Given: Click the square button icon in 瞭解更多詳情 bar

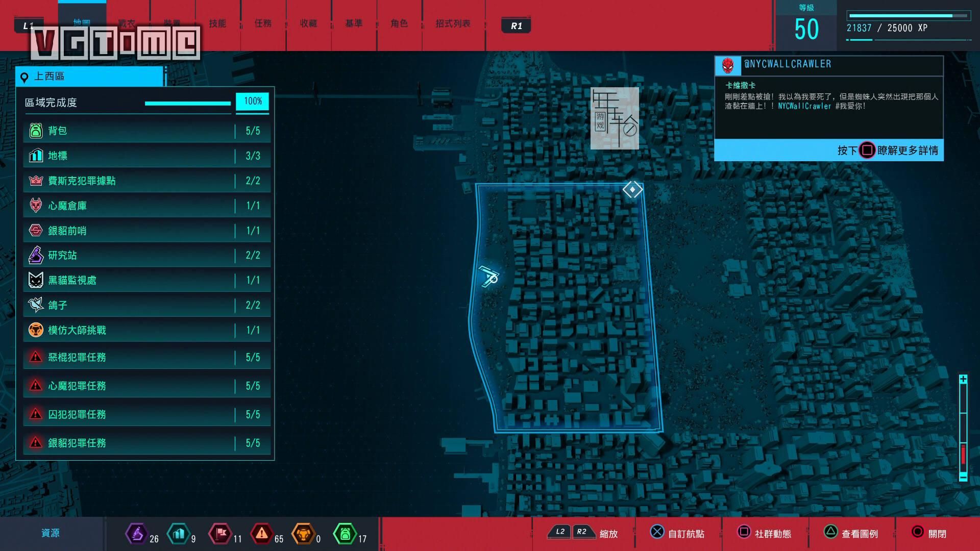Looking at the screenshot, I should 867,150.
